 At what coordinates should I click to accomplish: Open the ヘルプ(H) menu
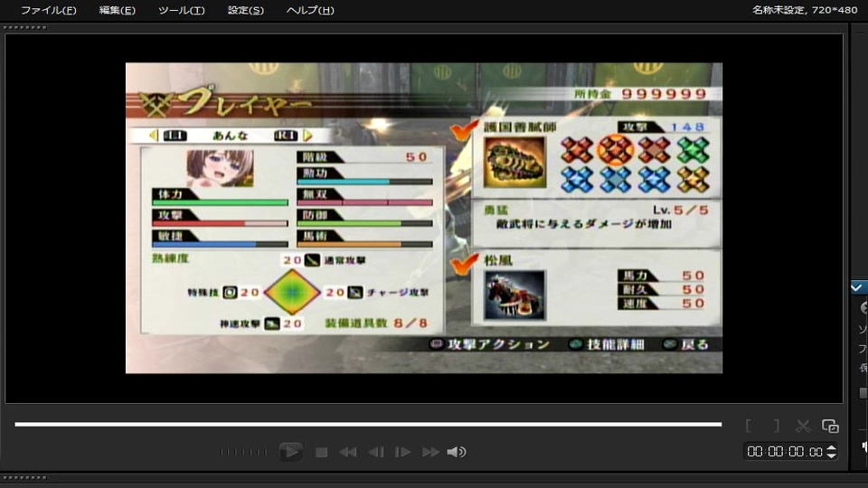[x=310, y=10]
